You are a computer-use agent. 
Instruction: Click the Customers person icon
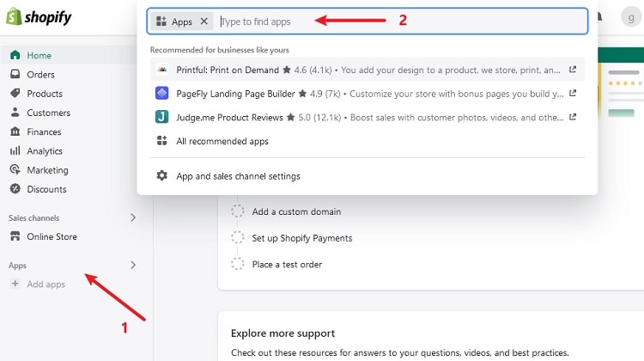[15, 112]
